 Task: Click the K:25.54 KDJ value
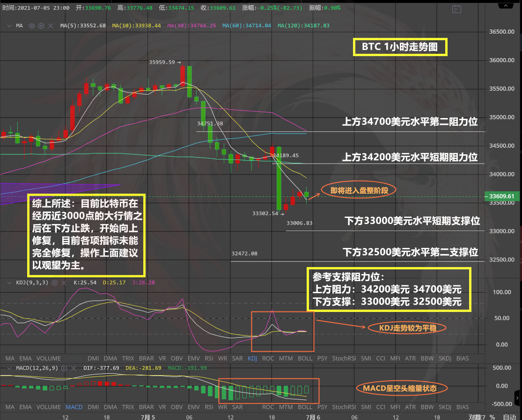[85, 282]
